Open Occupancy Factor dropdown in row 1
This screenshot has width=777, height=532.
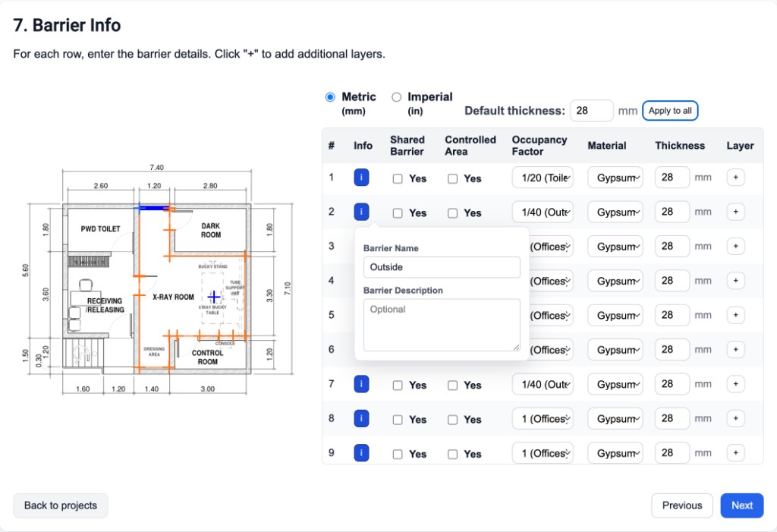click(543, 178)
